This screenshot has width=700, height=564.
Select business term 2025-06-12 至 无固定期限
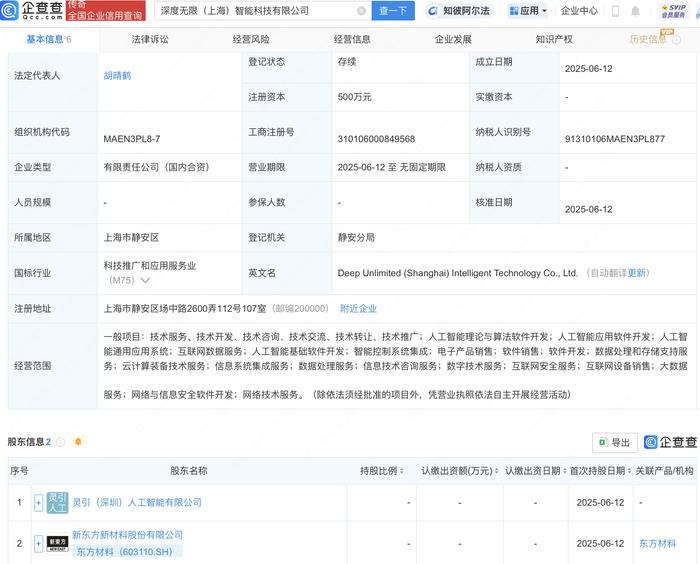(392, 167)
